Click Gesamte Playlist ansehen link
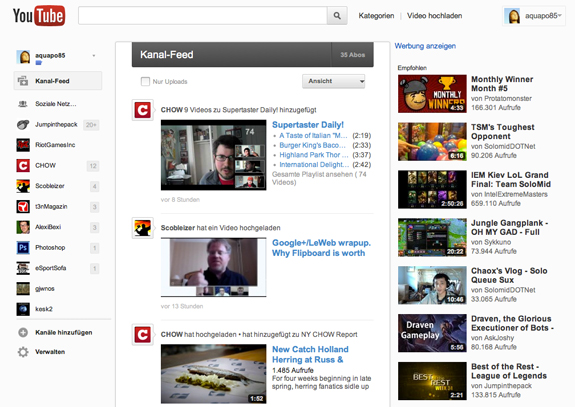Viewport: 575px width, 407px height. click(319, 178)
